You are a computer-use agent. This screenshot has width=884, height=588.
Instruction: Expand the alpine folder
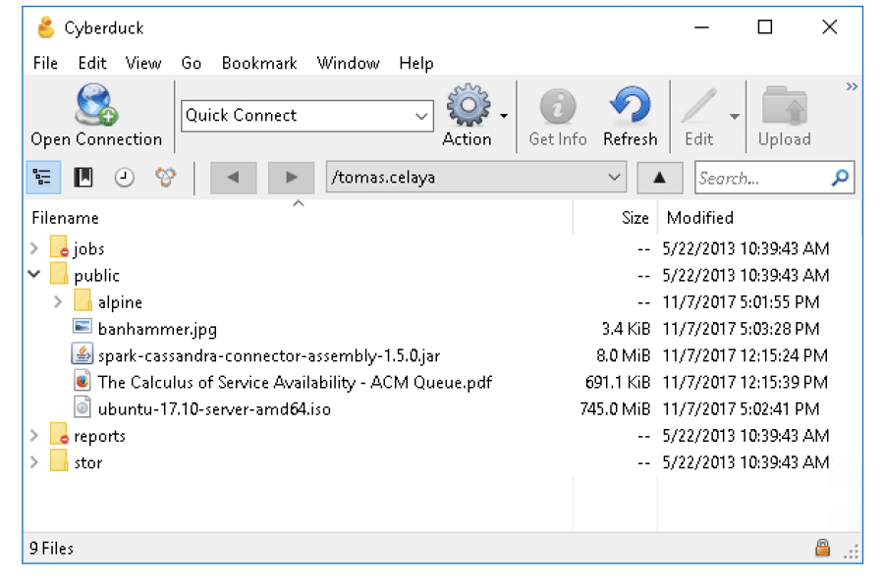pyautogui.click(x=58, y=301)
